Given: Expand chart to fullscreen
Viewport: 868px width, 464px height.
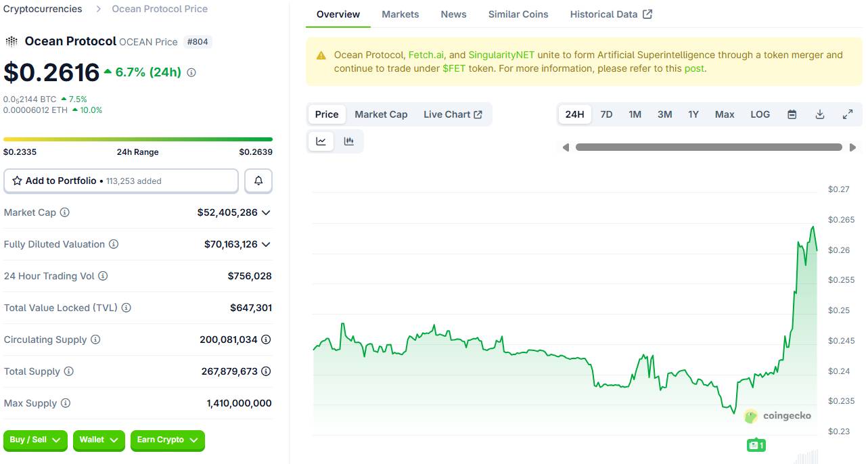Looking at the screenshot, I should coord(847,114).
